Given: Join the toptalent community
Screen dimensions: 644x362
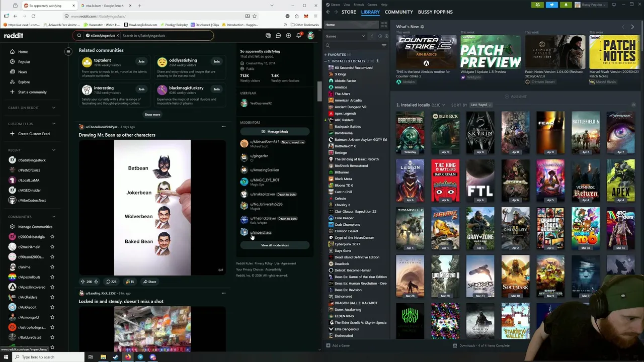Looking at the screenshot, I should point(141,61).
